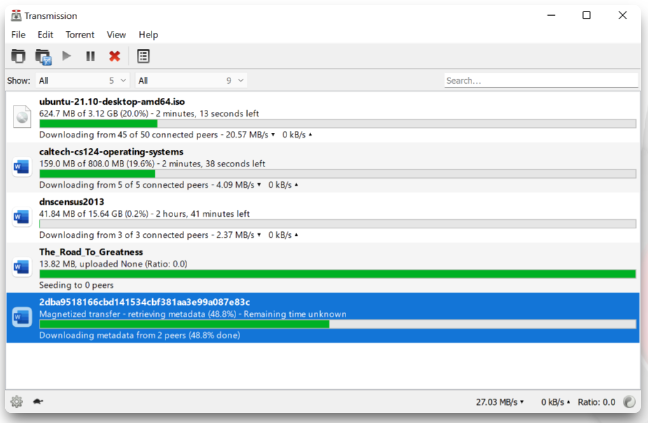Open total upload speed 0 kB/s menu
648x423 pixels.
pyautogui.click(x=555, y=402)
